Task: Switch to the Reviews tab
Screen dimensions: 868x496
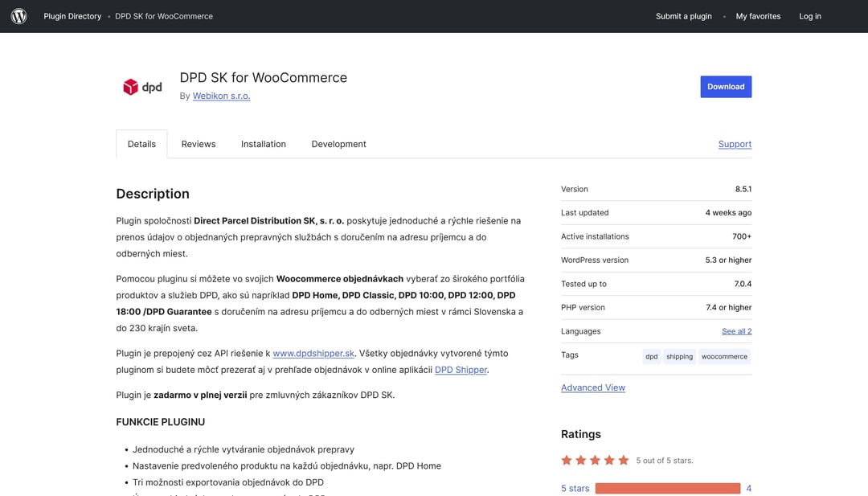Action: [199, 144]
